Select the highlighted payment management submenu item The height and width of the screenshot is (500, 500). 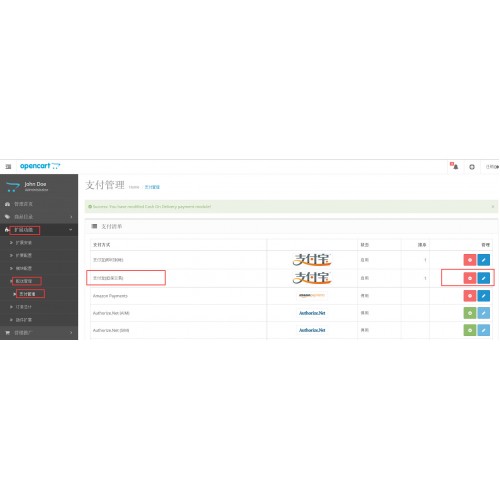pyautogui.click(x=27, y=294)
